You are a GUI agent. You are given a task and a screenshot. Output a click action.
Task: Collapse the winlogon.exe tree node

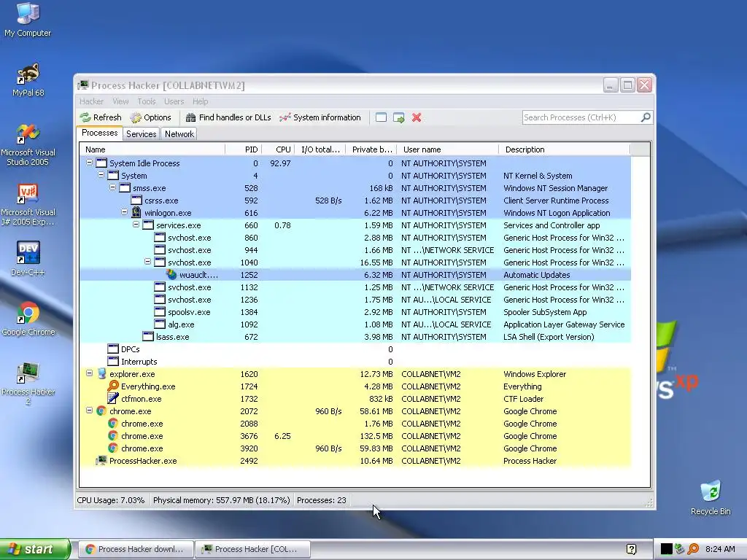point(124,212)
